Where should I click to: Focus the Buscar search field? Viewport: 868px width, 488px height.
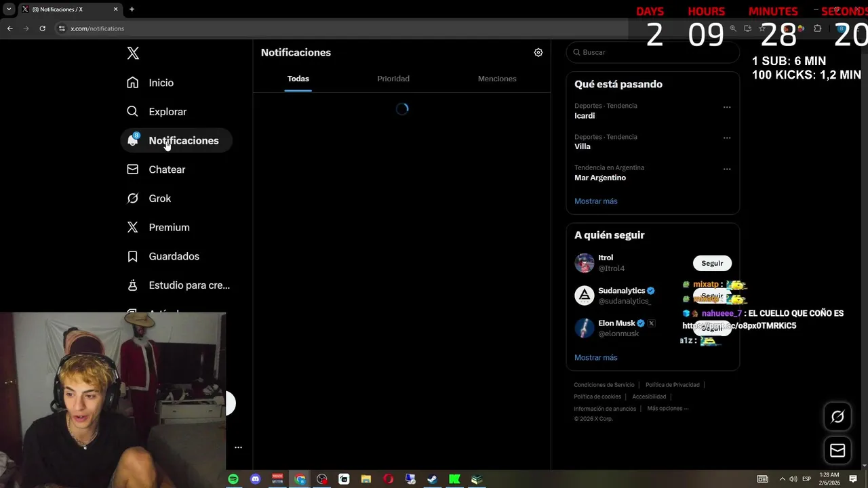pos(652,52)
